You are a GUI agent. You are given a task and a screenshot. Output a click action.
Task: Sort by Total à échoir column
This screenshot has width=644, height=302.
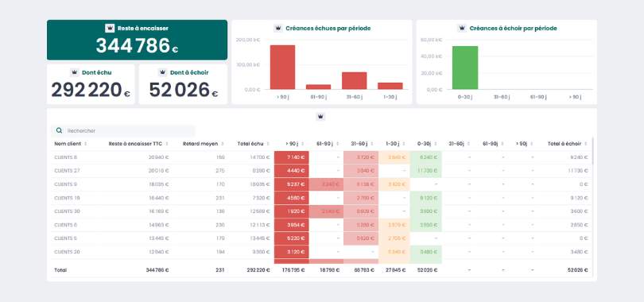click(x=568, y=144)
